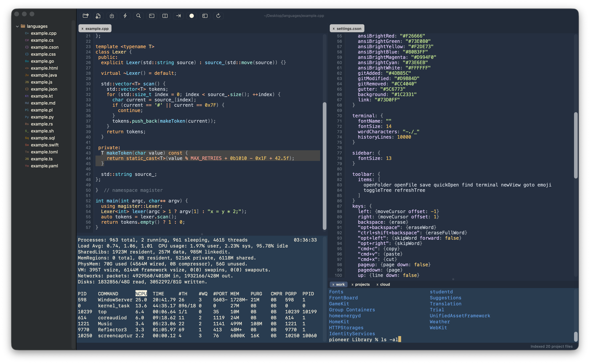Click 'WindowServer' in the top process list
Screen dimensions: 590x364
click(115, 300)
